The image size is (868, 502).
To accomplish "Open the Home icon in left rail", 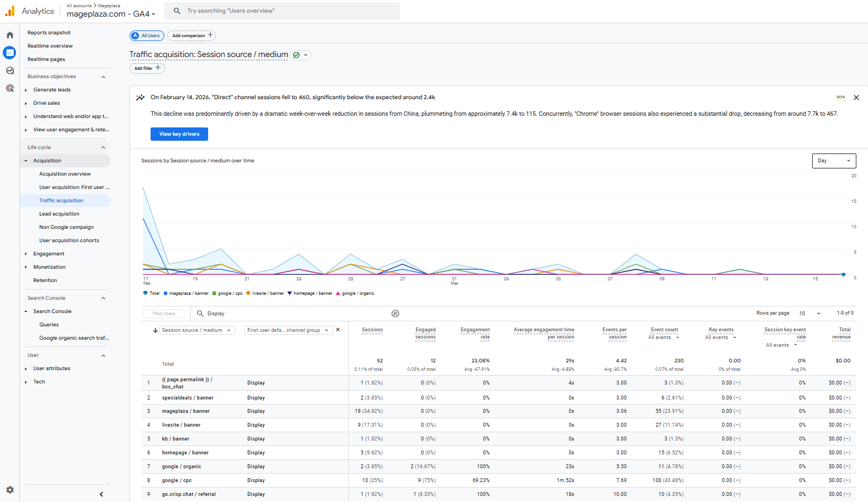I will 10,35.
